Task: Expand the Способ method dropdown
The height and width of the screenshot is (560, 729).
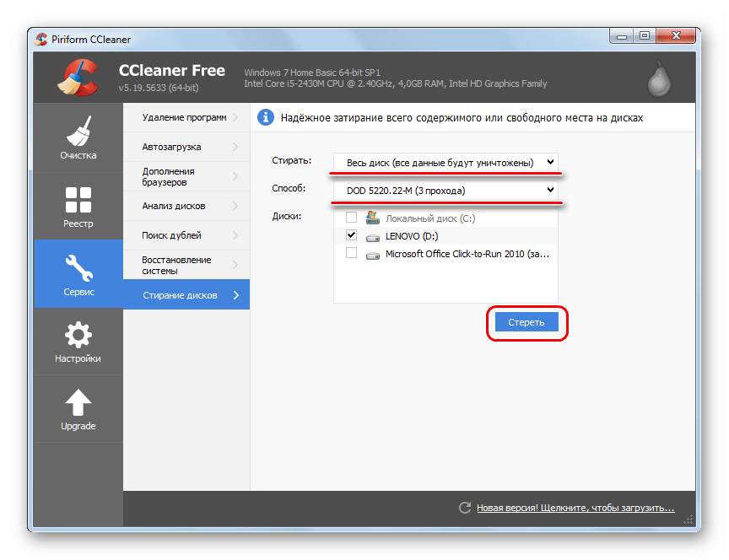Action: coord(445,191)
